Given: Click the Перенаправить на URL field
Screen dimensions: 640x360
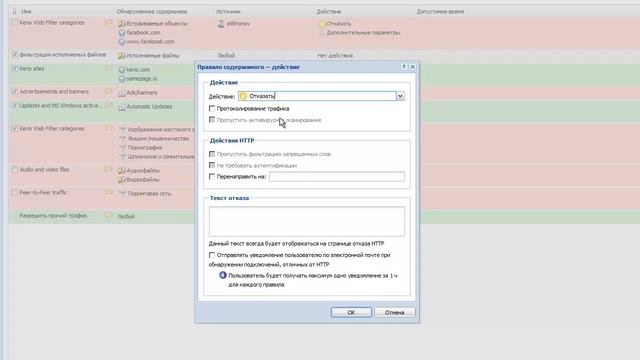Looking at the screenshot, I should 337,177.
